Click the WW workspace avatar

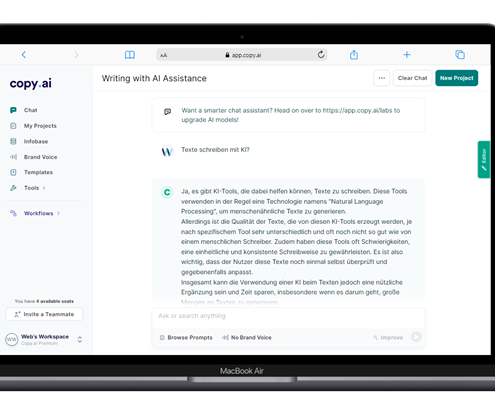pos(12,339)
